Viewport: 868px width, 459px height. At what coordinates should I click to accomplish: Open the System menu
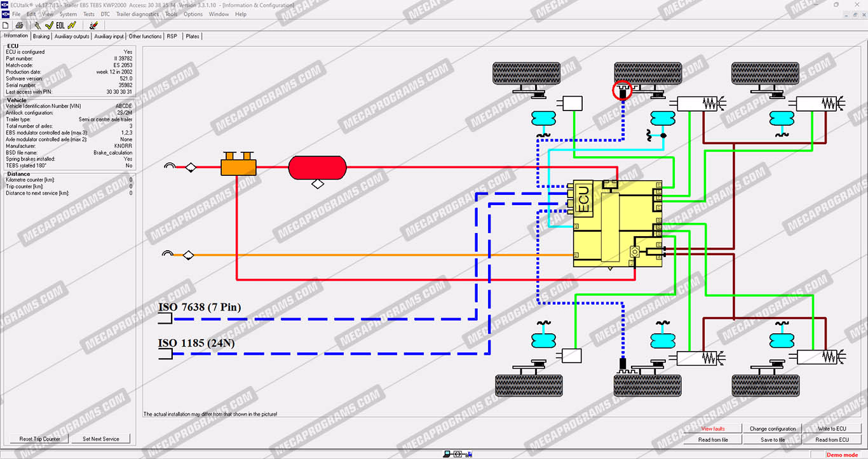68,14
